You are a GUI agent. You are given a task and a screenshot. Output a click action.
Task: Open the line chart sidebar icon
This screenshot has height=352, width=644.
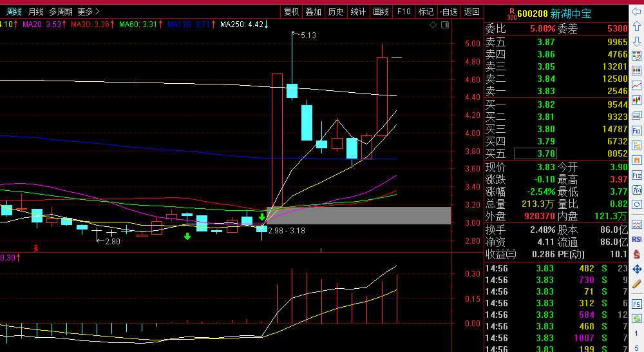click(x=636, y=85)
